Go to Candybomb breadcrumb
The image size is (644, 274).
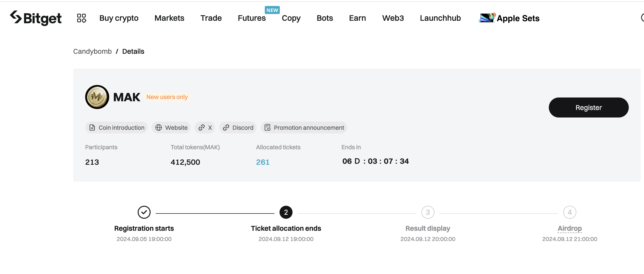(92, 51)
